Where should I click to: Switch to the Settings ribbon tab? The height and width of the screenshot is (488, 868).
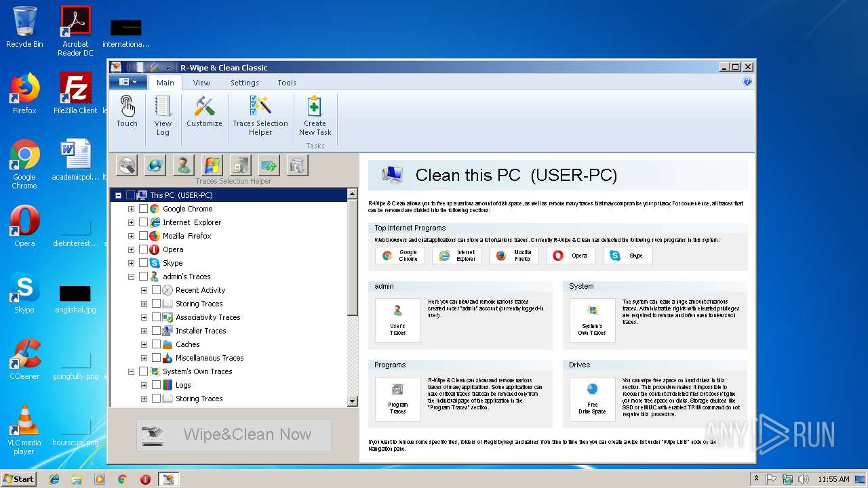click(244, 83)
